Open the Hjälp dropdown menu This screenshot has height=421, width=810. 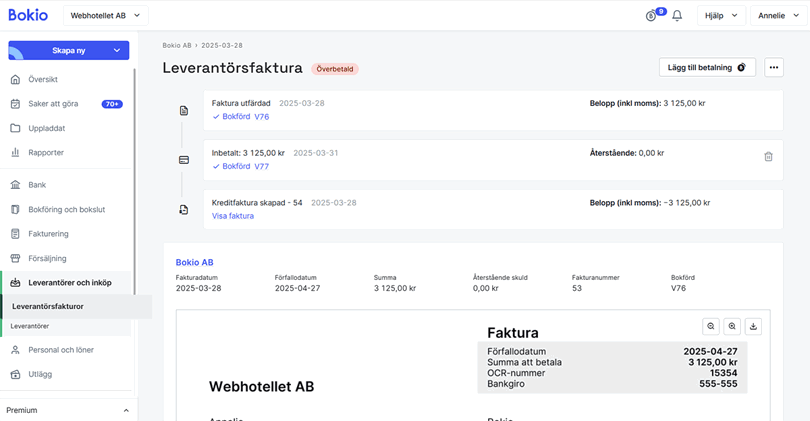(x=721, y=16)
